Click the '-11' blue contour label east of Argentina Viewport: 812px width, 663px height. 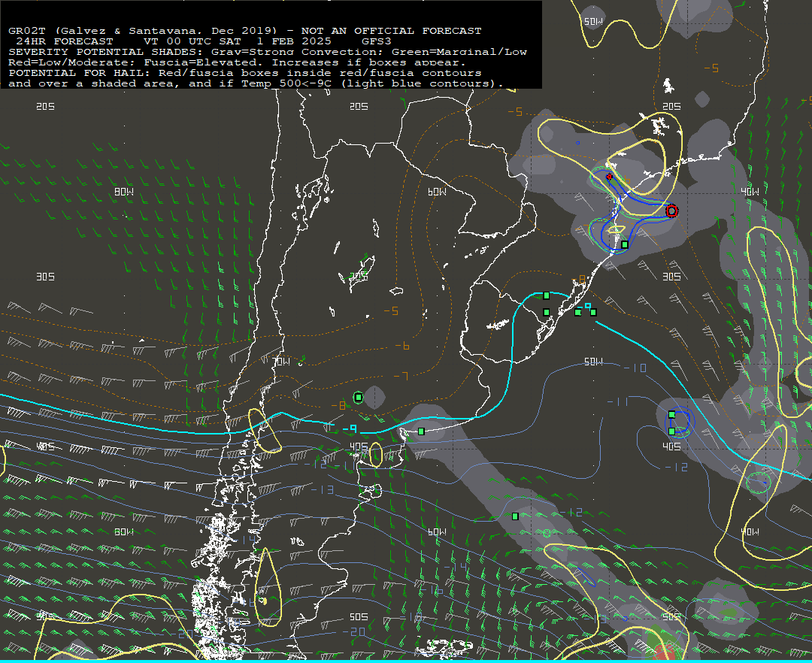click(x=618, y=401)
